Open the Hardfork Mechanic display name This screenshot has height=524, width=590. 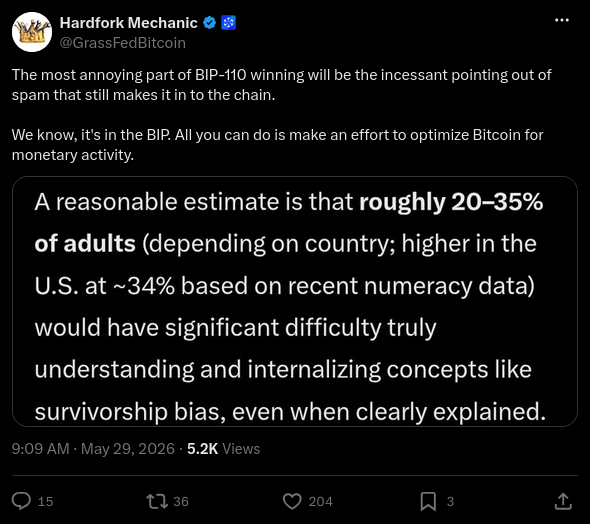pos(128,23)
